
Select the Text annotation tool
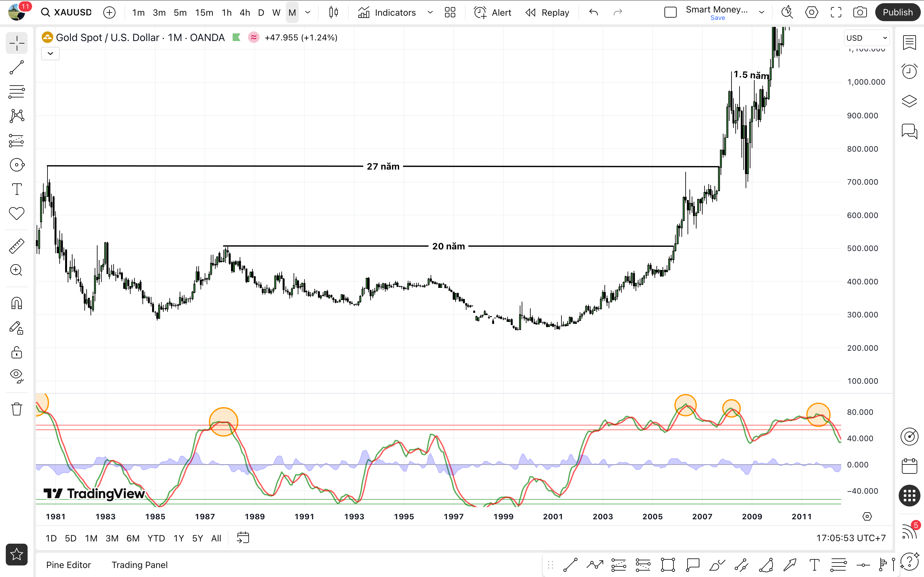[16, 189]
